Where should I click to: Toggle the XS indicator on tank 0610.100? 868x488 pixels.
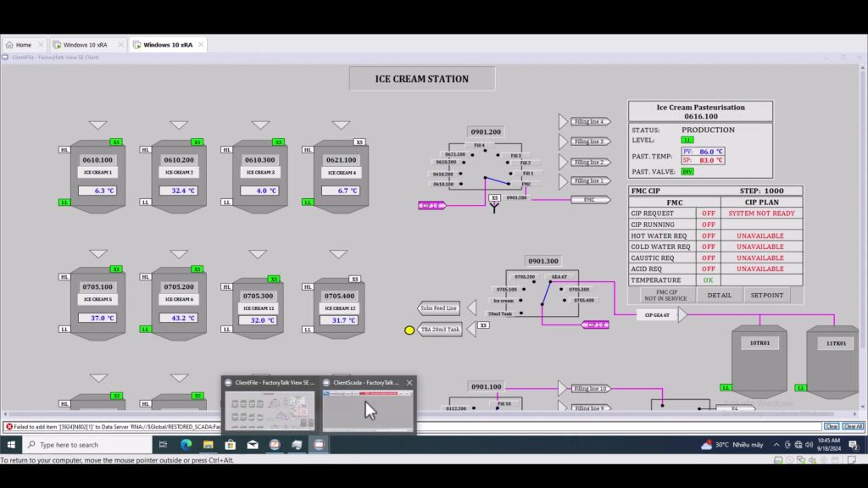coord(116,142)
